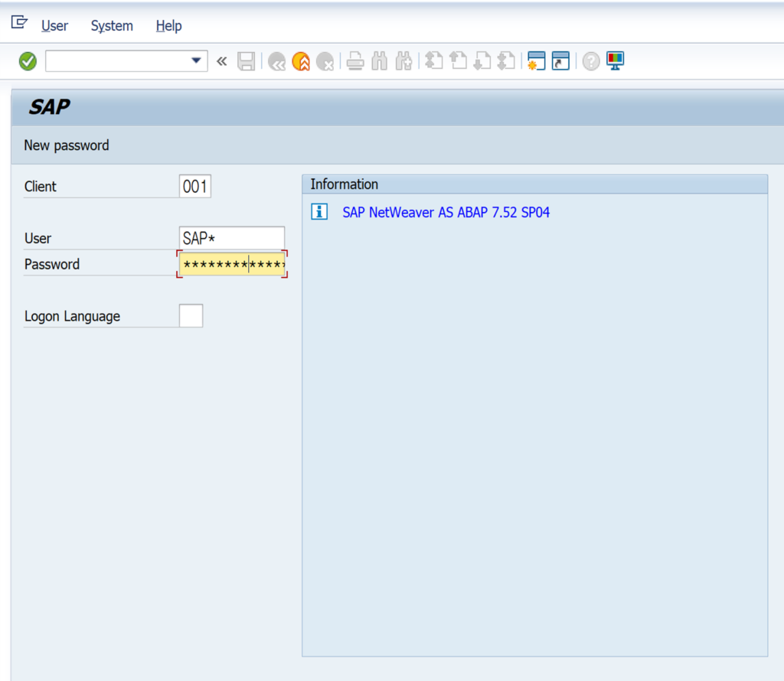Click the blue information icon

pyautogui.click(x=319, y=212)
